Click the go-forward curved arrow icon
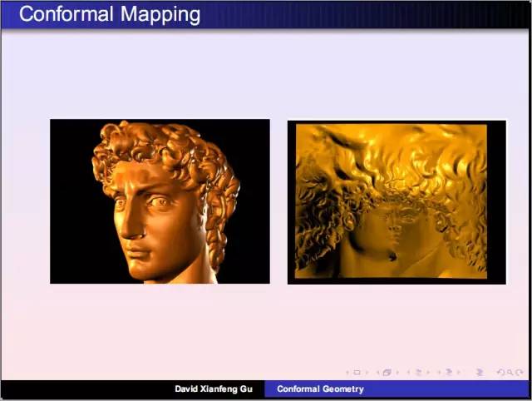This screenshot has width=532, height=401. (519, 373)
